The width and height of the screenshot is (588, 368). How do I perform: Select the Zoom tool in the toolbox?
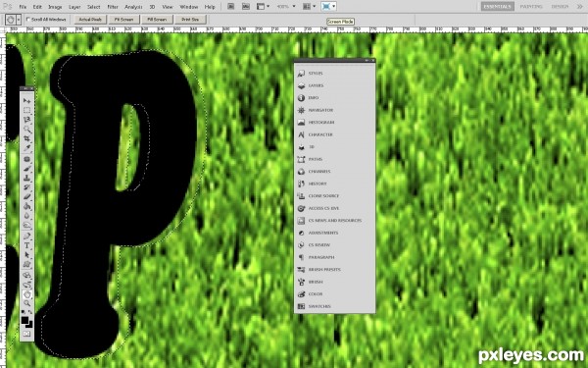27,303
